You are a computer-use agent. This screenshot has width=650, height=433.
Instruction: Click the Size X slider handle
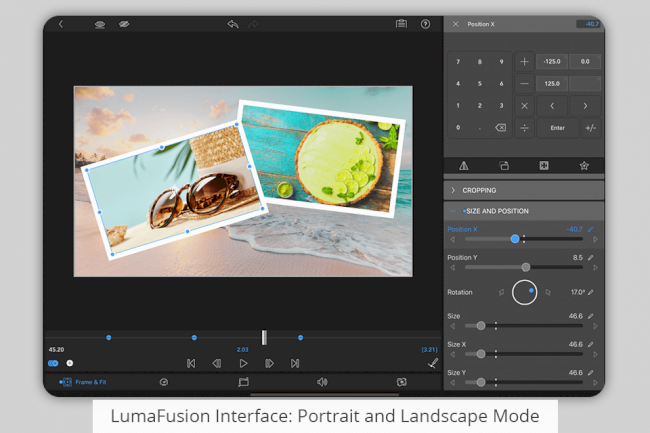pos(481,354)
